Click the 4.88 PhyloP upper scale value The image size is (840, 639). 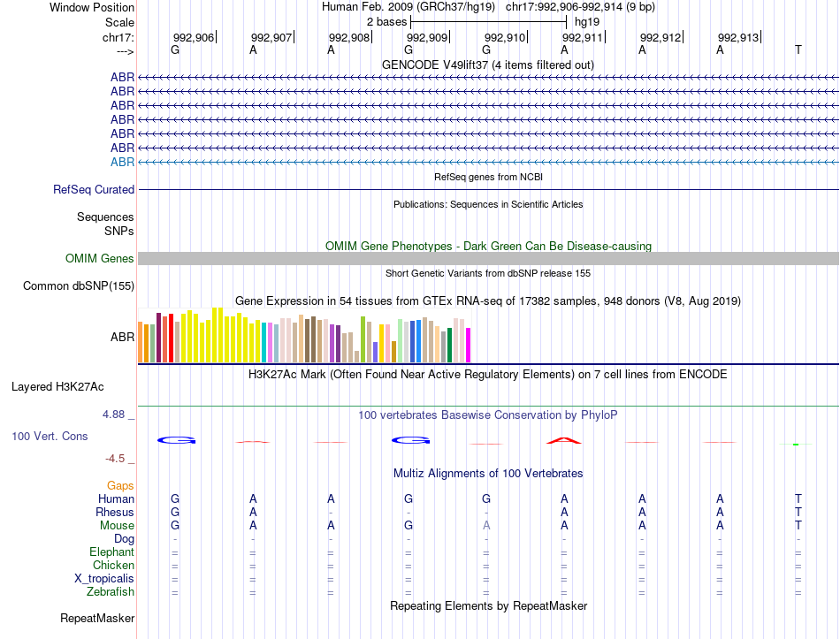click(113, 414)
